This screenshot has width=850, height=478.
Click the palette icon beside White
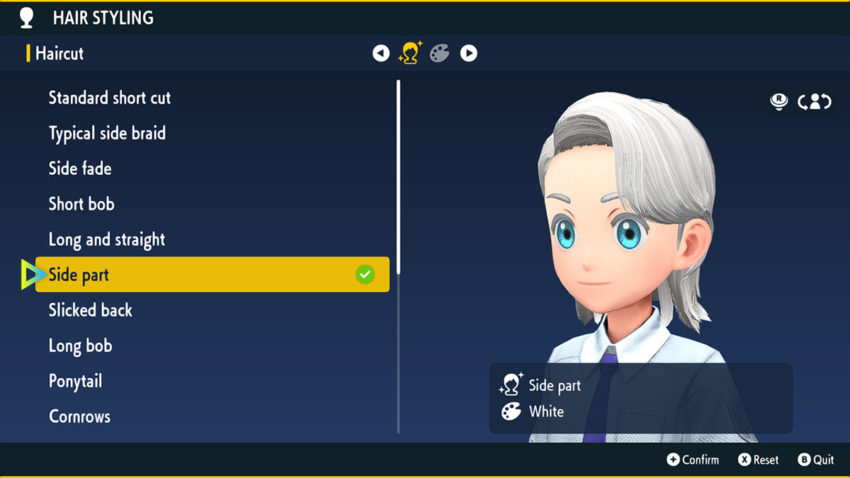(x=511, y=411)
